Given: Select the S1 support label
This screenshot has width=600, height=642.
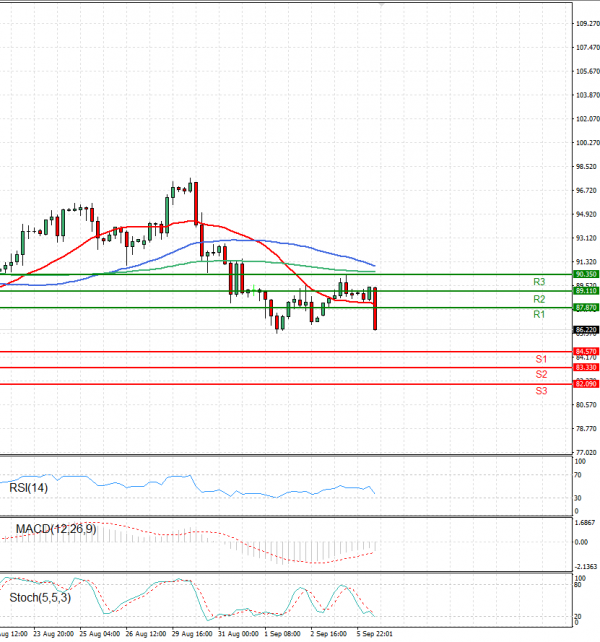Looking at the screenshot, I should coord(541,359).
